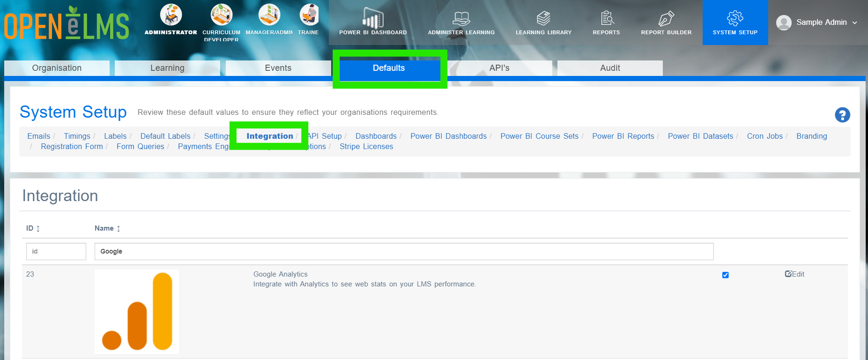Sort the table by ID column
This screenshot has width=868, height=360.
pyautogui.click(x=33, y=228)
